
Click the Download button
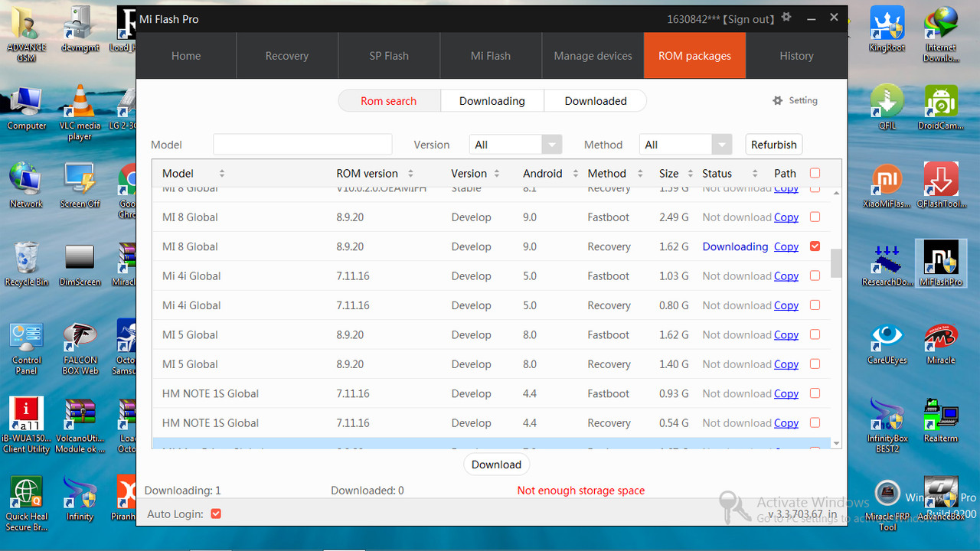pyautogui.click(x=496, y=465)
